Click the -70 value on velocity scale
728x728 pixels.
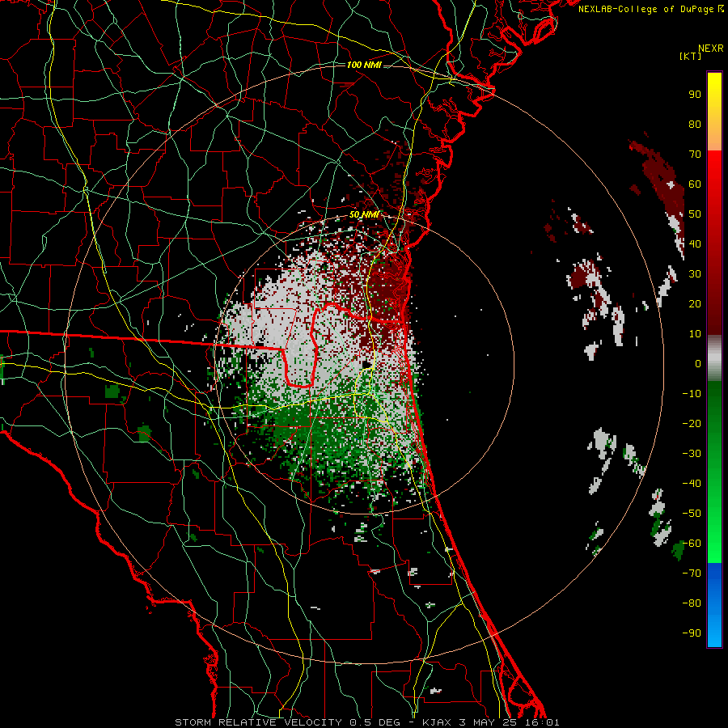tap(692, 574)
